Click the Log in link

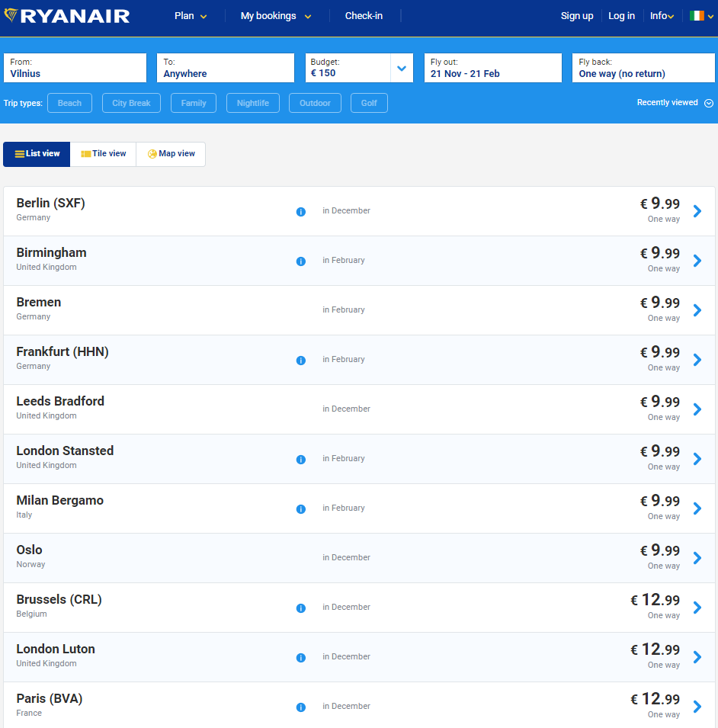pyautogui.click(x=621, y=16)
